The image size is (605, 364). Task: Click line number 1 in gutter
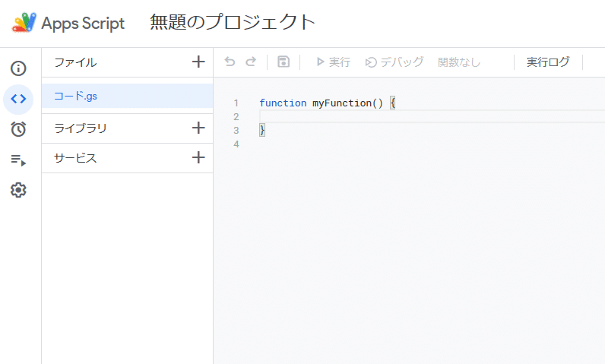click(x=236, y=103)
